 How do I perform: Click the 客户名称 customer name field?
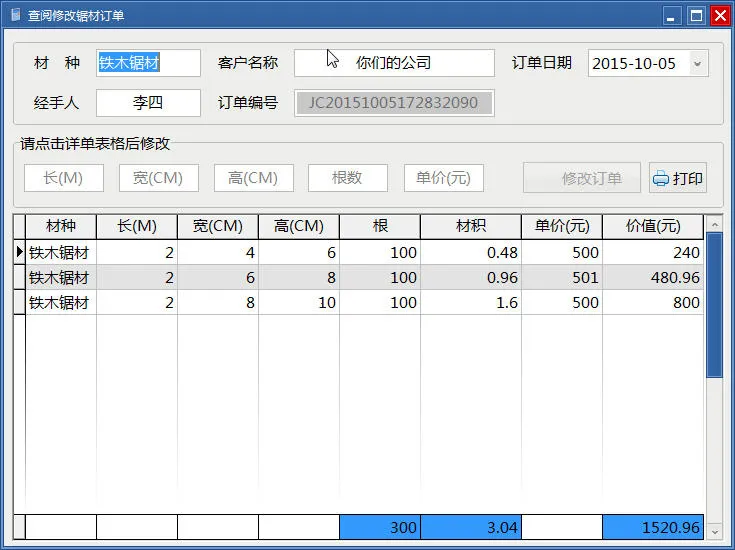(x=394, y=63)
